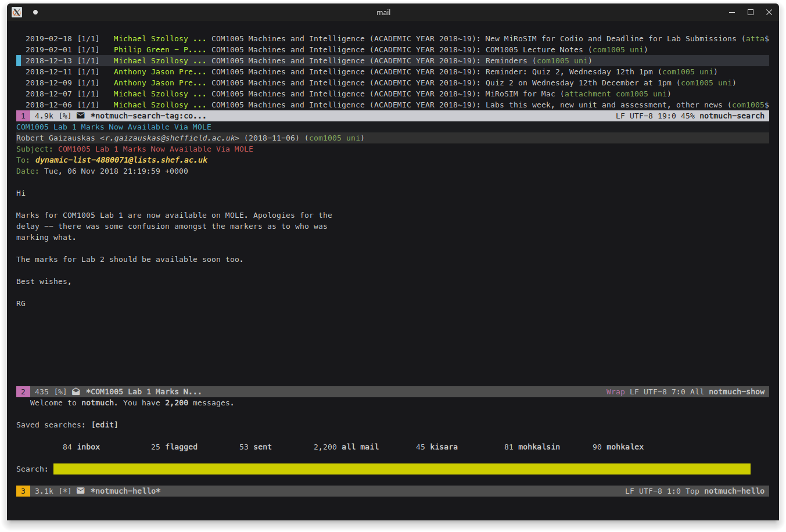Click the envelope icon in notmuch-search modeline

(81, 116)
